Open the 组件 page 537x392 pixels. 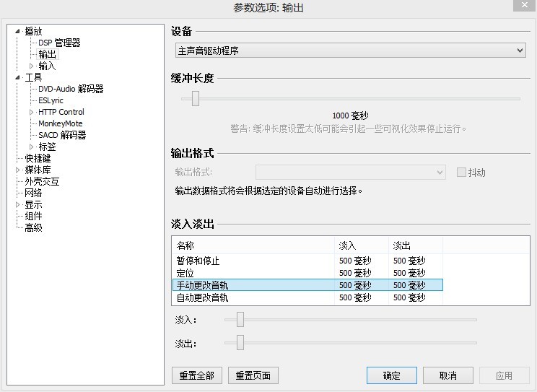click(33, 216)
